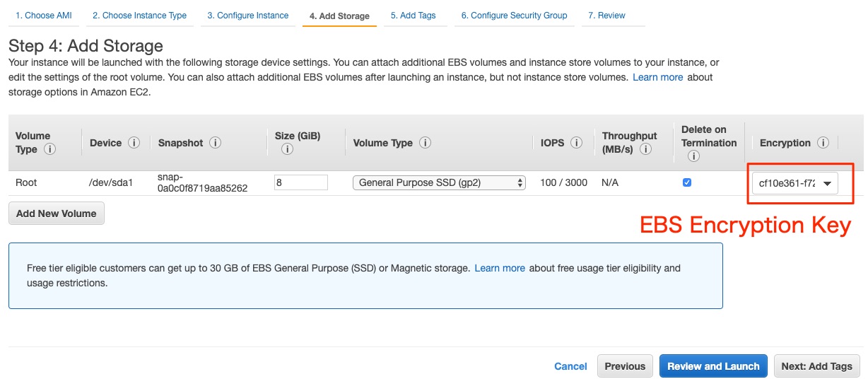
Task: Uncheck Delete on Termination for root volume
Action: coord(687,182)
